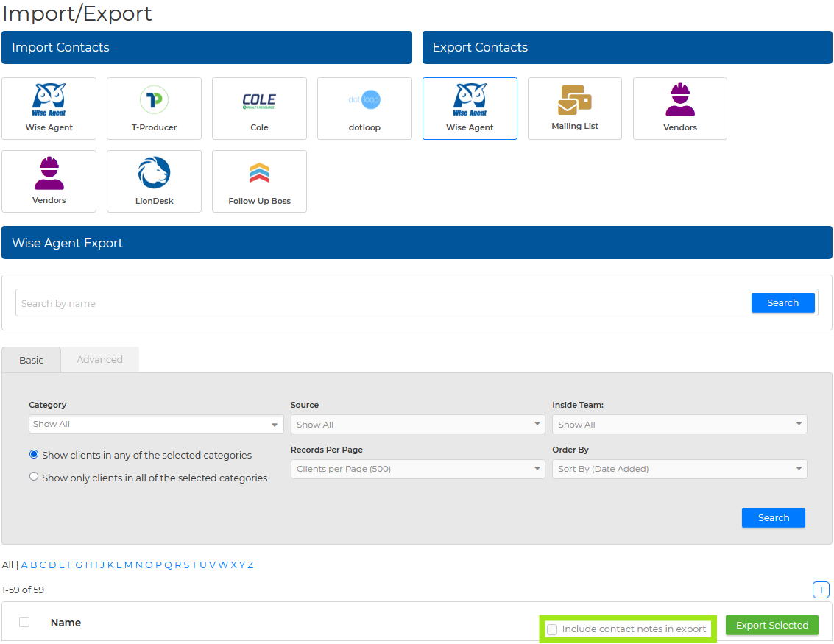Open the Source dropdown
Screen dimensions: 834x644
(418, 425)
